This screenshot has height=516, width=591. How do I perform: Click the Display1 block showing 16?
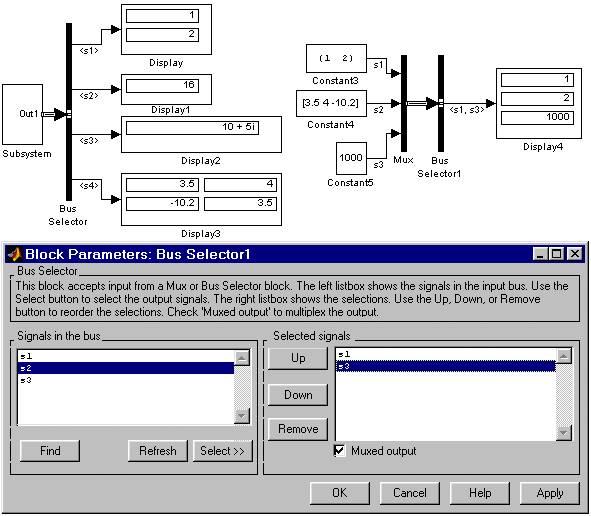tap(166, 89)
